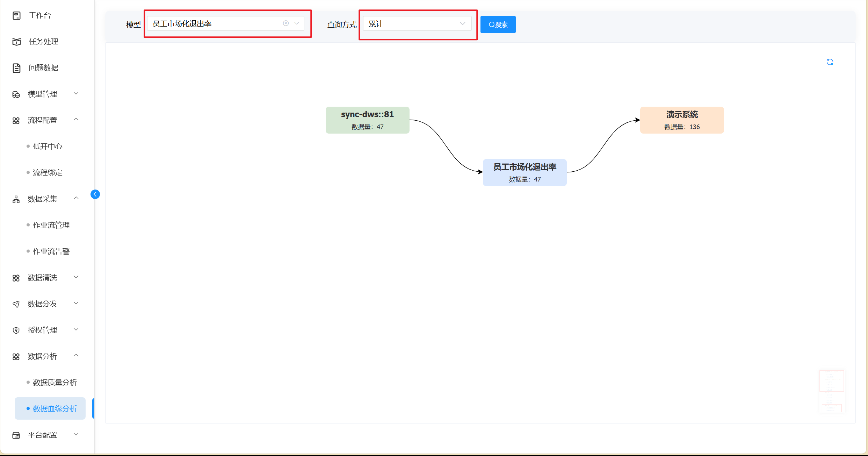This screenshot has width=868, height=456.
Task: Click the 工作台 workbench icon
Action: coord(16,15)
